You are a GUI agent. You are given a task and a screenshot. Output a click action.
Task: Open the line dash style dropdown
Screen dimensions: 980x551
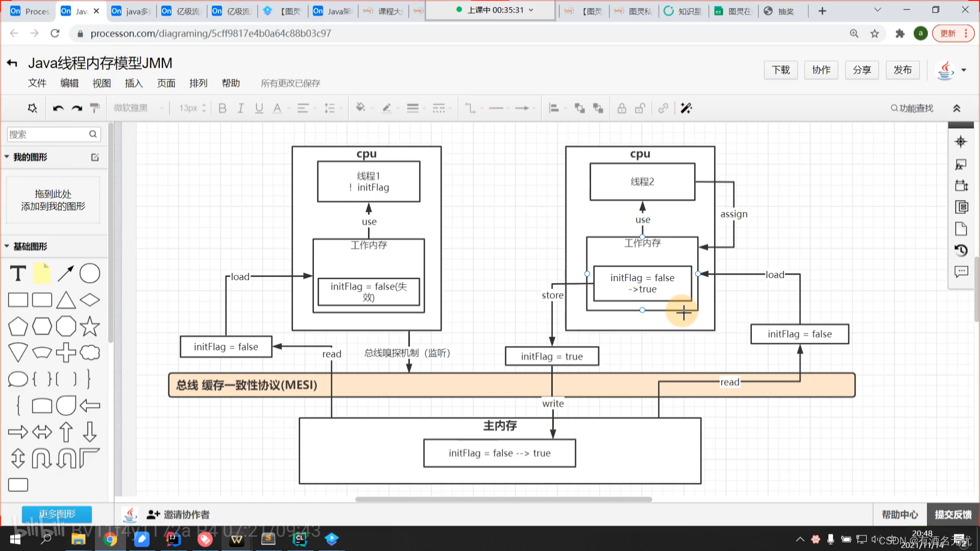(x=439, y=108)
